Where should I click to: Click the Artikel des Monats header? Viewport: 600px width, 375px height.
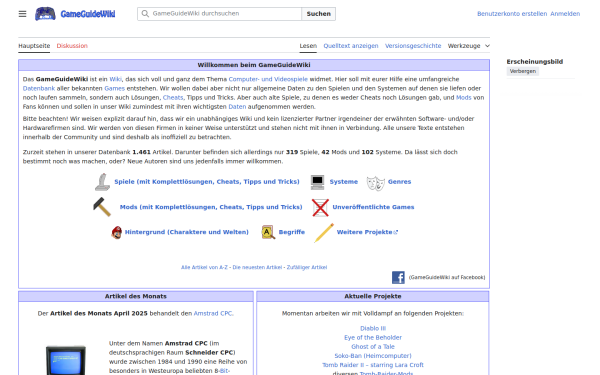(136, 296)
